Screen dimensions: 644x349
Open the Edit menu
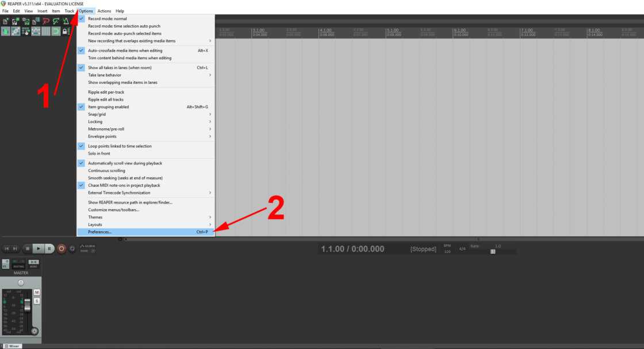pyautogui.click(x=17, y=11)
